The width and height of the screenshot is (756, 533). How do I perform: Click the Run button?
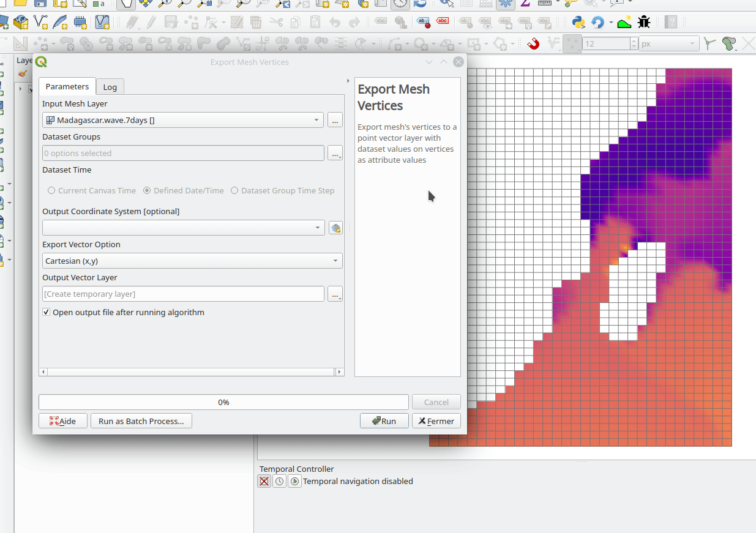click(x=384, y=421)
